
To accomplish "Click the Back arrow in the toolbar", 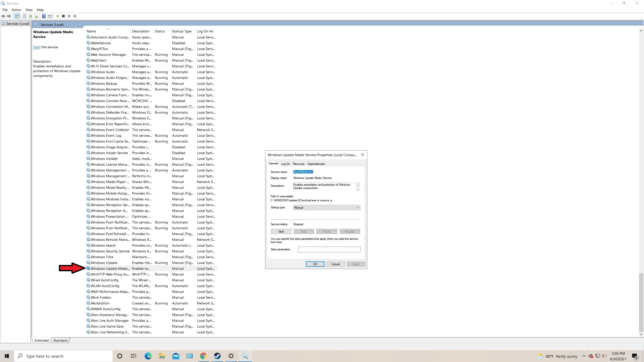I will (3, 16).
